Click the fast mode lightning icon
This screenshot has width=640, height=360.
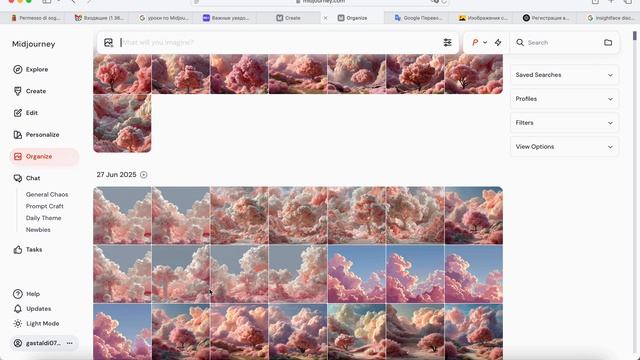(498, 42)
